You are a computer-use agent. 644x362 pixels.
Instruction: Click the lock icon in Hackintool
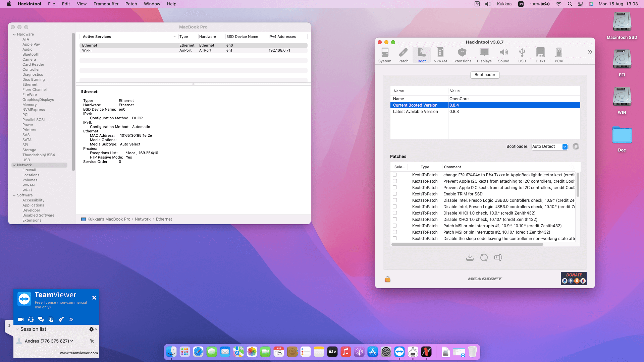(x=387, y=279)
